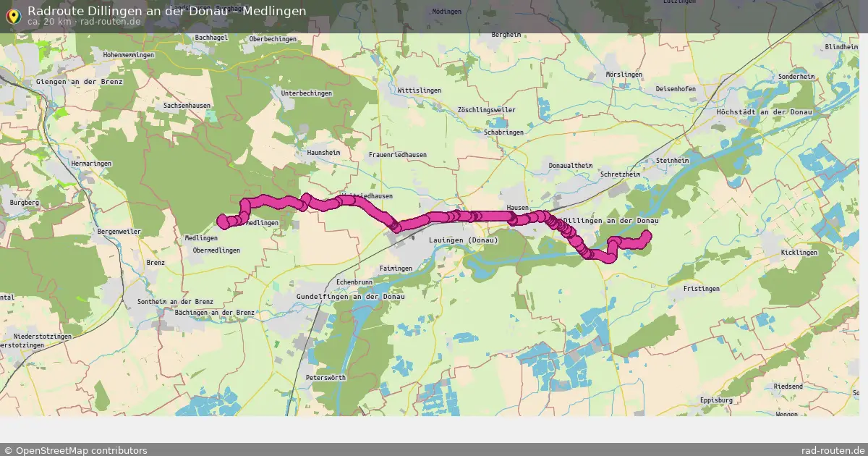This screenshot has width=868, height=456.
Task: Click the 'Hermaringen' town label
Action: point(91,164)
